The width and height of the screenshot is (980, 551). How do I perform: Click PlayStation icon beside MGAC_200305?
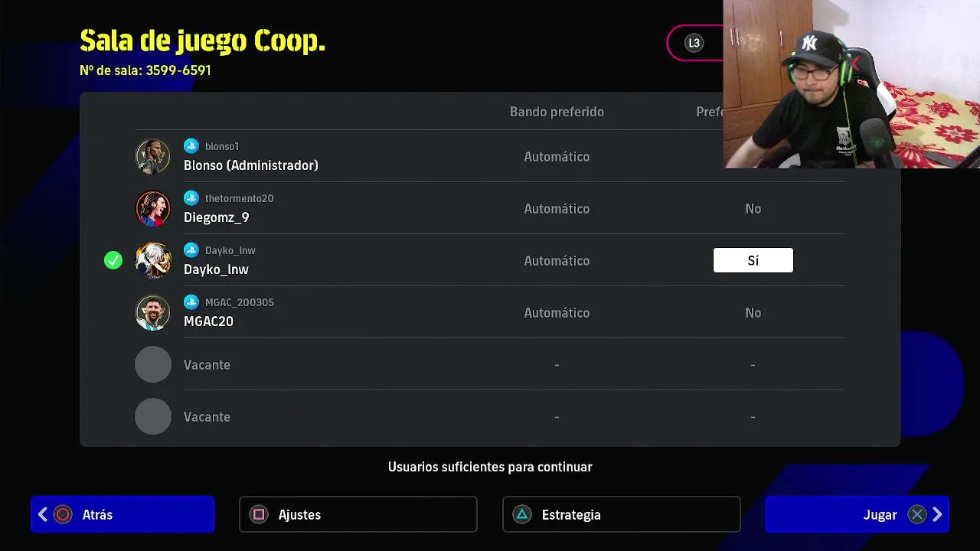(191, 302)
